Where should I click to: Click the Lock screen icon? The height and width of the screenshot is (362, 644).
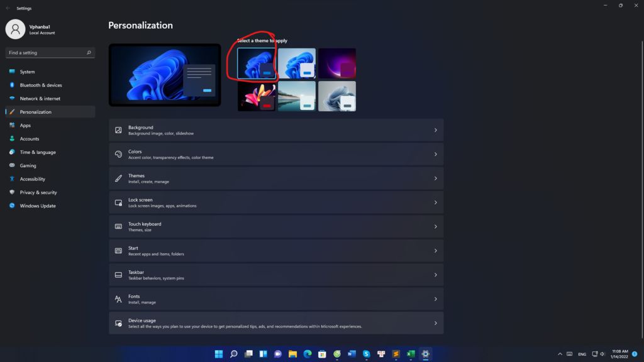point(118,202)
